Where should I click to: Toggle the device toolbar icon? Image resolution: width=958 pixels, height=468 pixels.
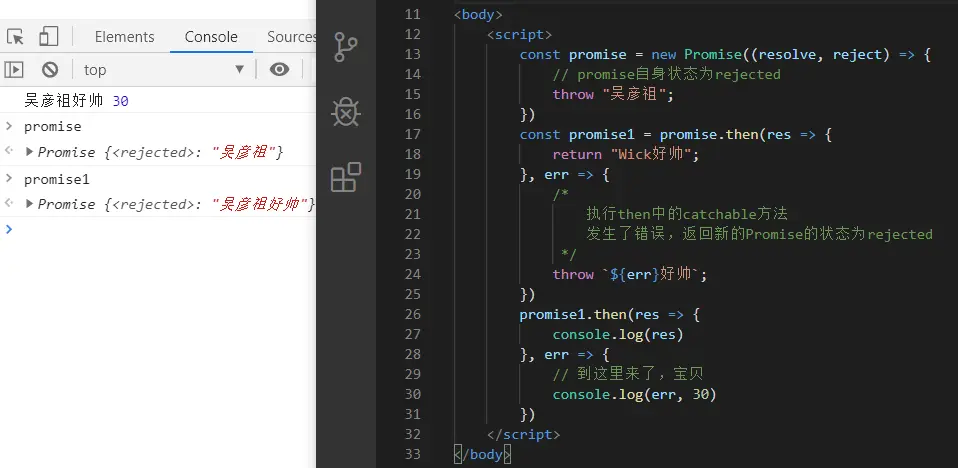[49, 37]
